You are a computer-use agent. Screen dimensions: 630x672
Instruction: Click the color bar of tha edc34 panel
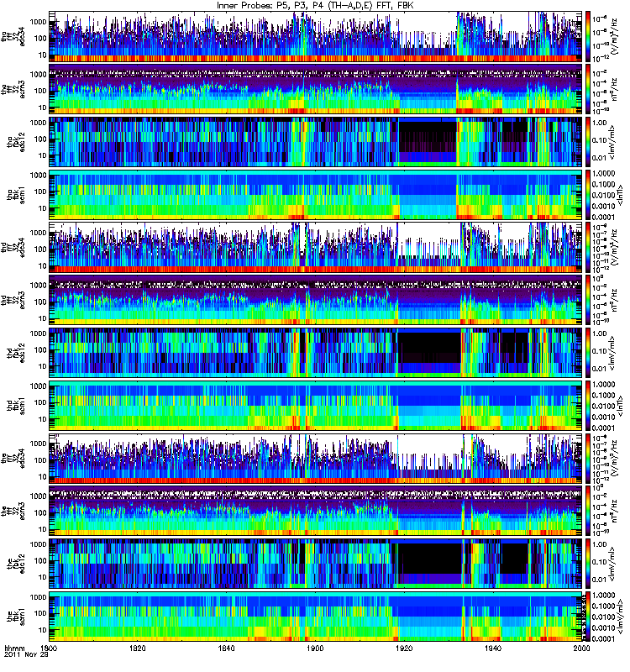588,37
